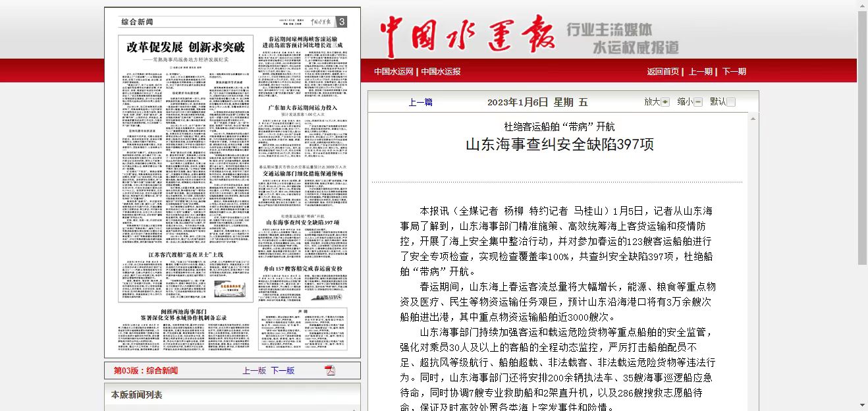The width and height of the screenshot is (868, 411).
Task: Click the 缩小 text to shrink font
Action: tap(685, 102)
